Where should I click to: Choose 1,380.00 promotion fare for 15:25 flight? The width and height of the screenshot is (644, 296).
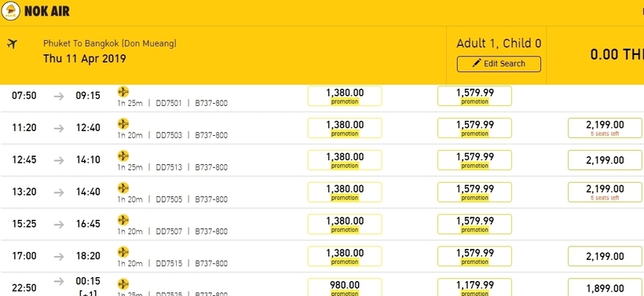coord(345,224)
